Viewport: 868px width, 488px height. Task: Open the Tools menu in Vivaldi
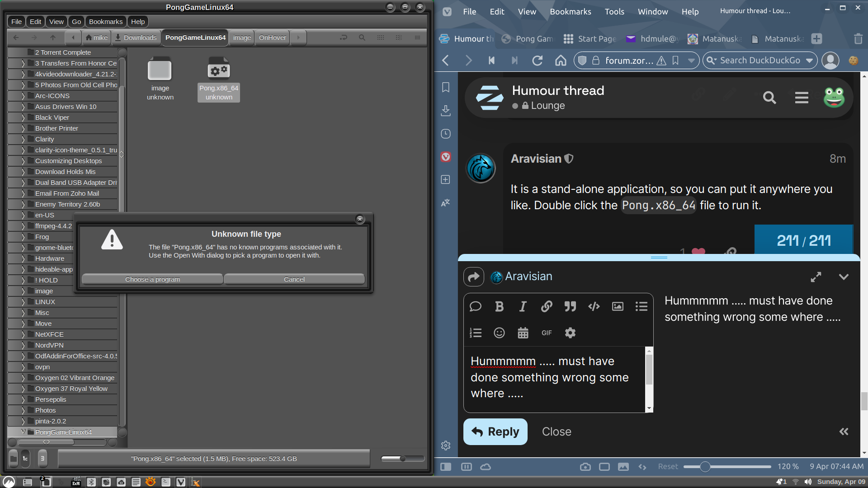click(614, 12)
